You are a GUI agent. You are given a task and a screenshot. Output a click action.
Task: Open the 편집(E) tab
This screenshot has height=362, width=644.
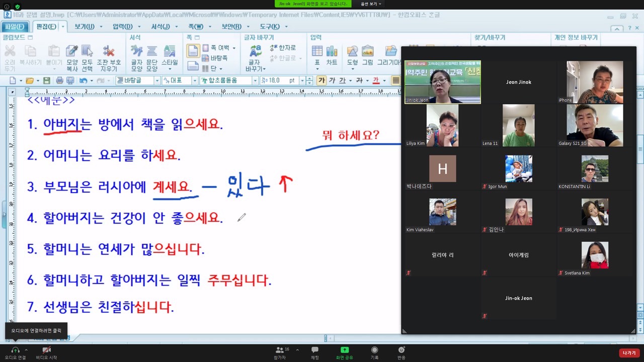point(47,27)
